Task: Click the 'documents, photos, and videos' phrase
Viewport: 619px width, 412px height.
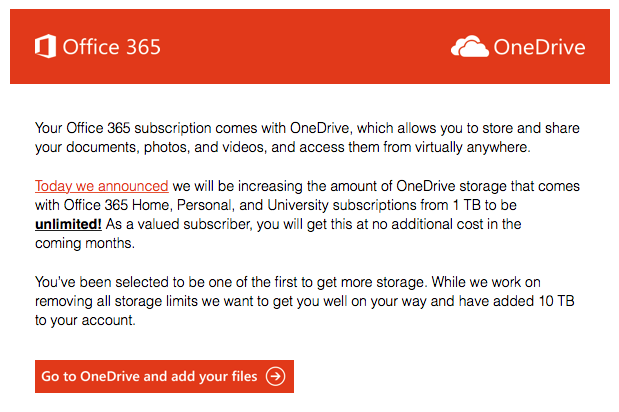Action: (166, 147)
